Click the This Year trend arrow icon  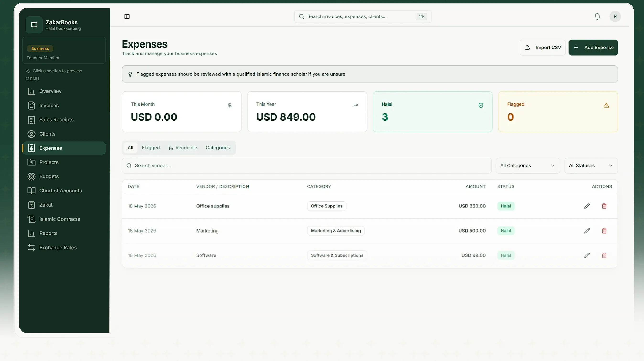coord(355,106)
